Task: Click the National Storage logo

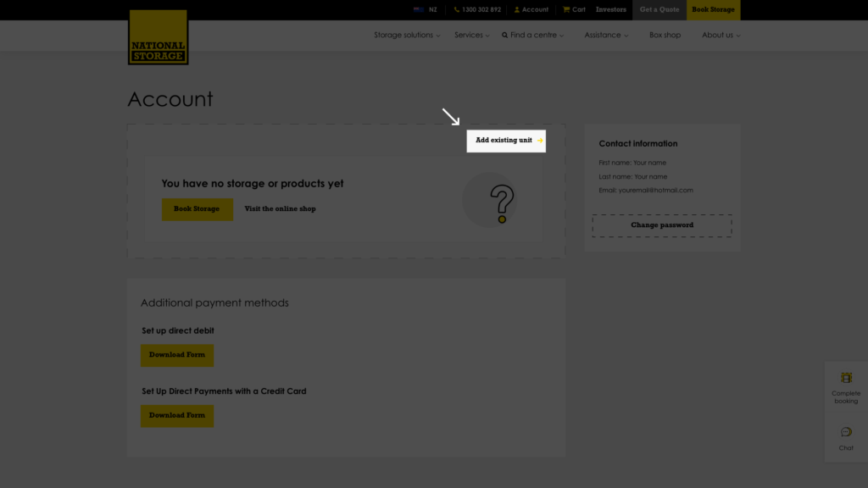Action: point(159,37)
